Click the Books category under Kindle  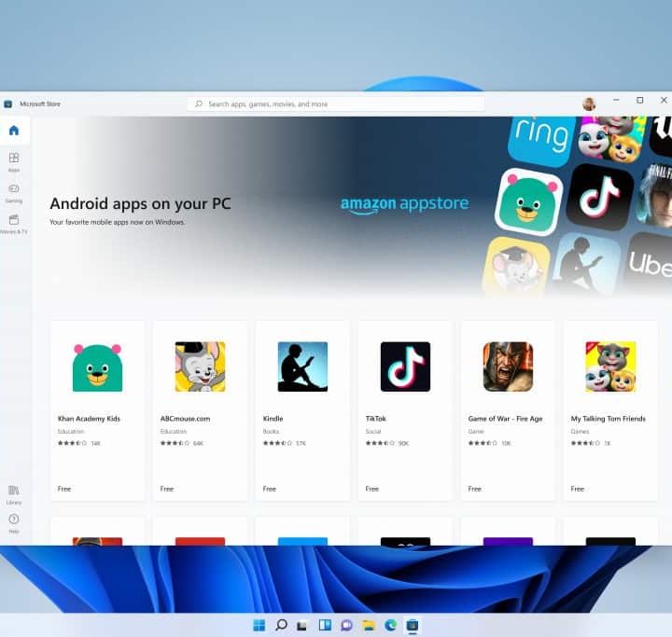(x=271, y=432)
